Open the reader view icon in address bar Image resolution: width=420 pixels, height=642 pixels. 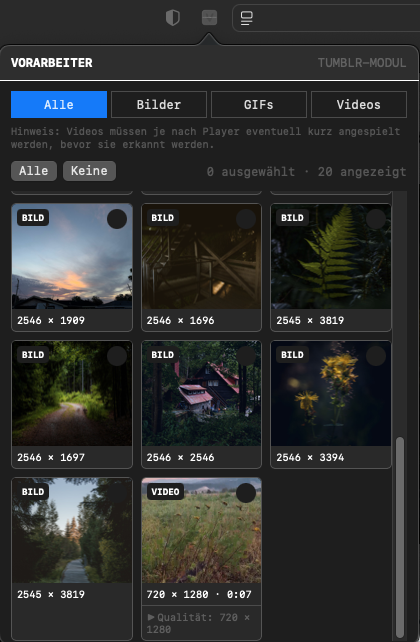[246, 18]
